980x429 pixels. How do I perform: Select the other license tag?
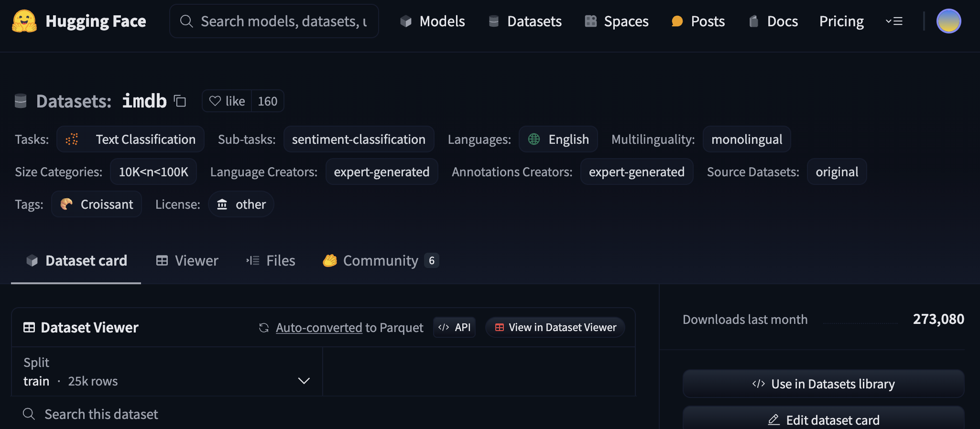241,204
